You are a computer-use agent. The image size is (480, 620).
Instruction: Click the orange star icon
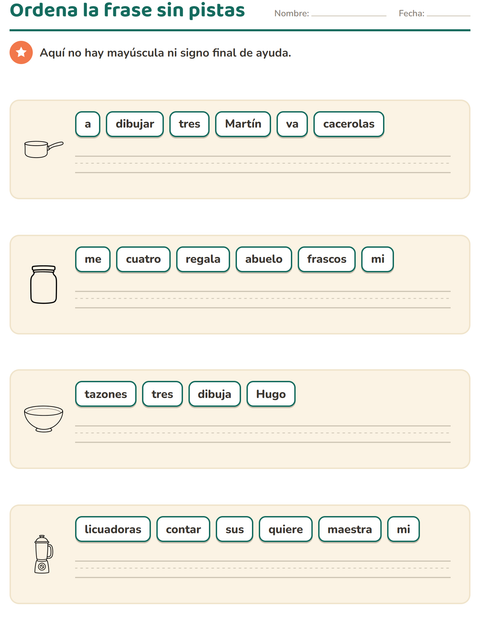tap(21, 52)
